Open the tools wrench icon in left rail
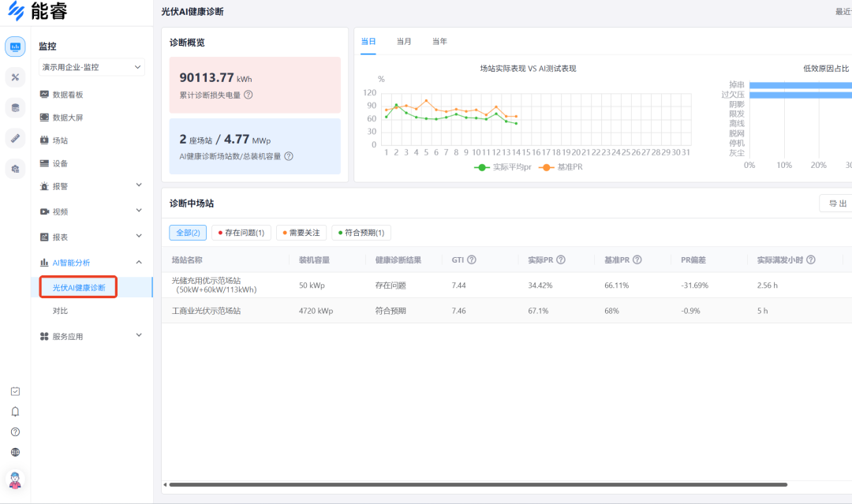The width and height of the screenshot is (852, 504). (14, 77)
